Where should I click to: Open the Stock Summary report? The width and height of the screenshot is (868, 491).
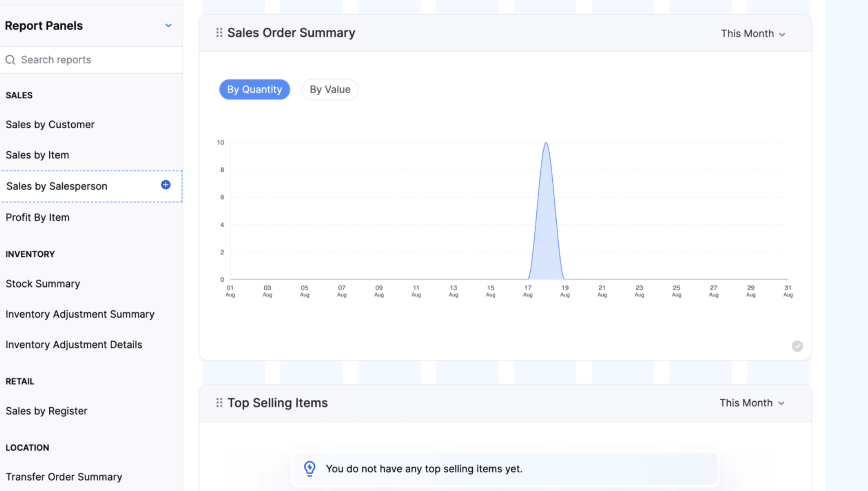[43, 284]
